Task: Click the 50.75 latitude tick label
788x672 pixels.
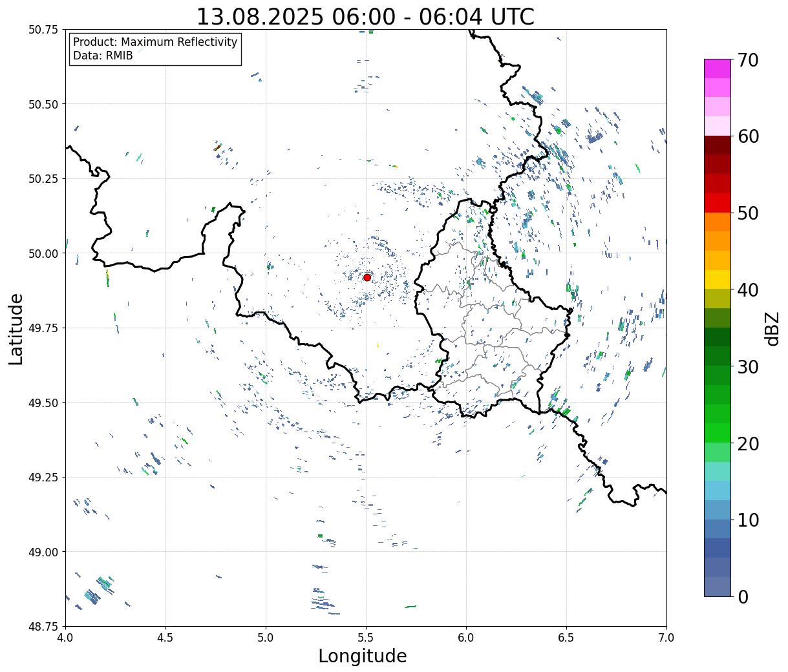Action: pyautogui.click(x=43, y=30)
